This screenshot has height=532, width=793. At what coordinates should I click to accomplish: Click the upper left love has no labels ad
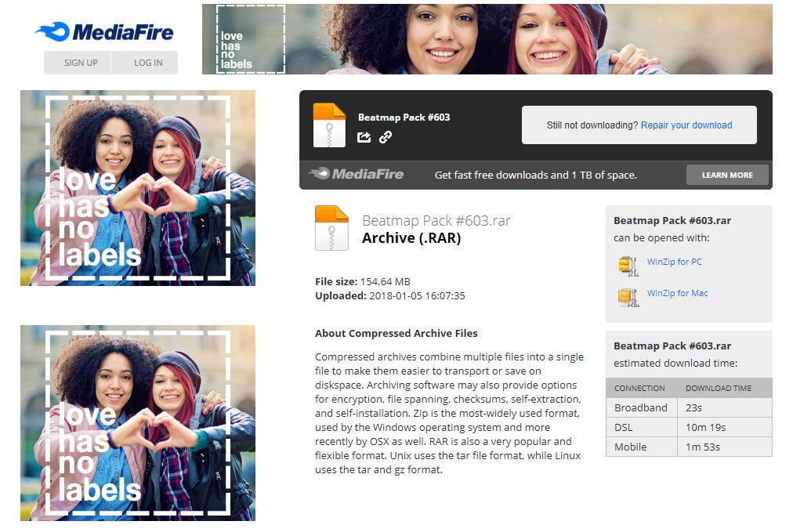tap(138, 188)
